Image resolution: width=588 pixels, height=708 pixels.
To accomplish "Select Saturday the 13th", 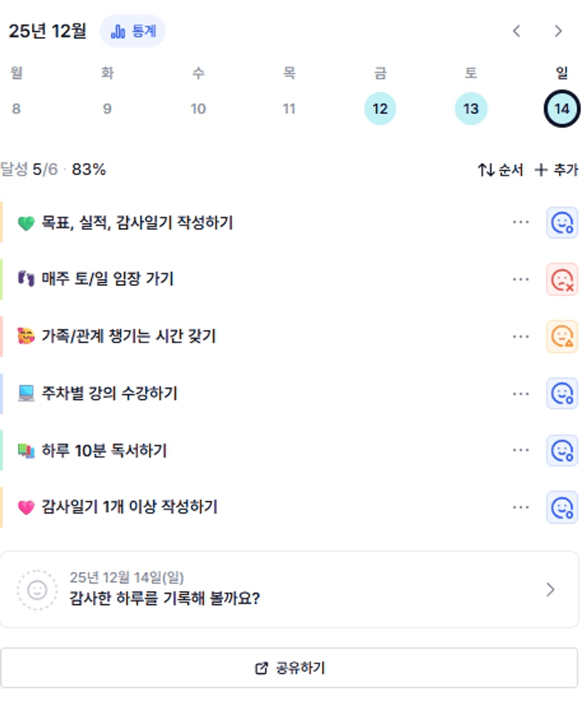I will click(x=471, y=109).
